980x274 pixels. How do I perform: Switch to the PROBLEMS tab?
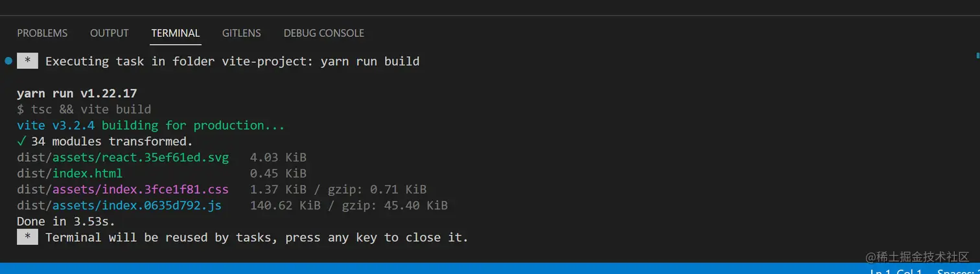pyautogui.click(x=42, y=33)
